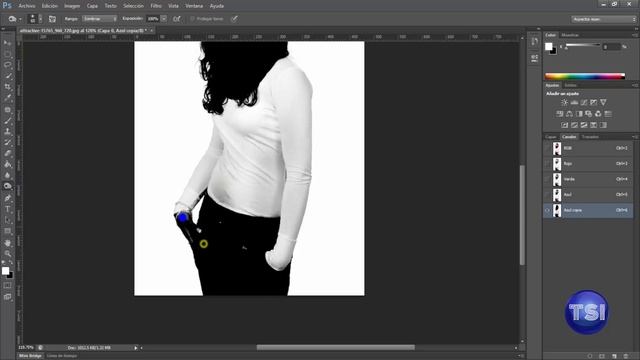Change screen mode icon in toolbox

coord(7,297)
